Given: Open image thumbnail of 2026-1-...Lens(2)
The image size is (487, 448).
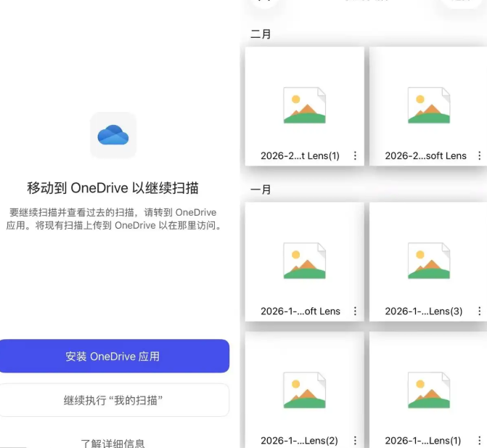Looking at the screenshot, I should [304, 390].
